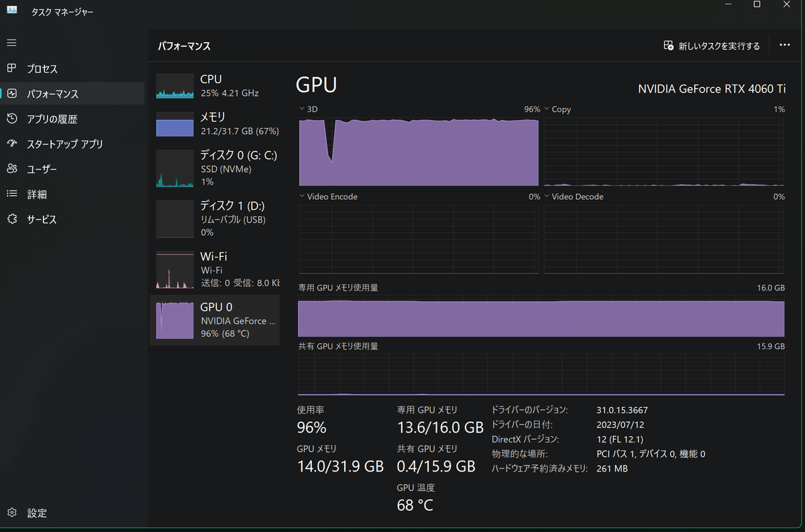Click the Processes (プロセス) icon in sidebar
Image resolution: width=805 pixels, height=532 pixels.
click(x=11, y=68)
